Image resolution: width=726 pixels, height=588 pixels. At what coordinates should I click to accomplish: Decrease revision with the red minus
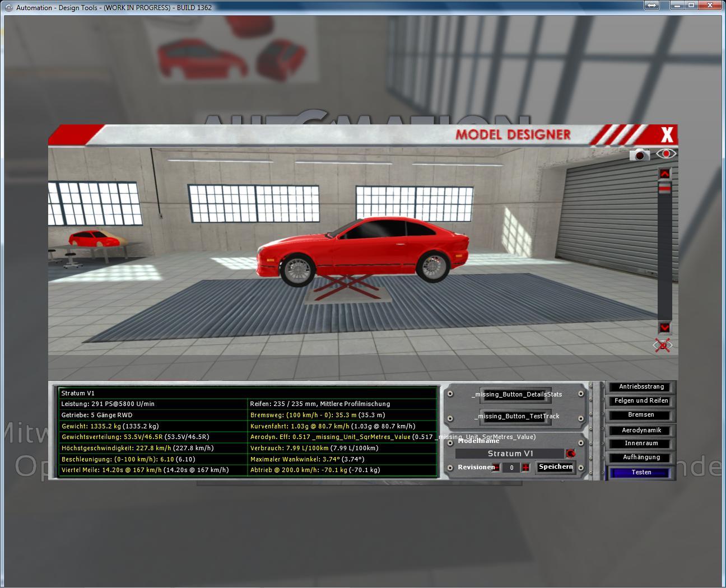point(496,468)
